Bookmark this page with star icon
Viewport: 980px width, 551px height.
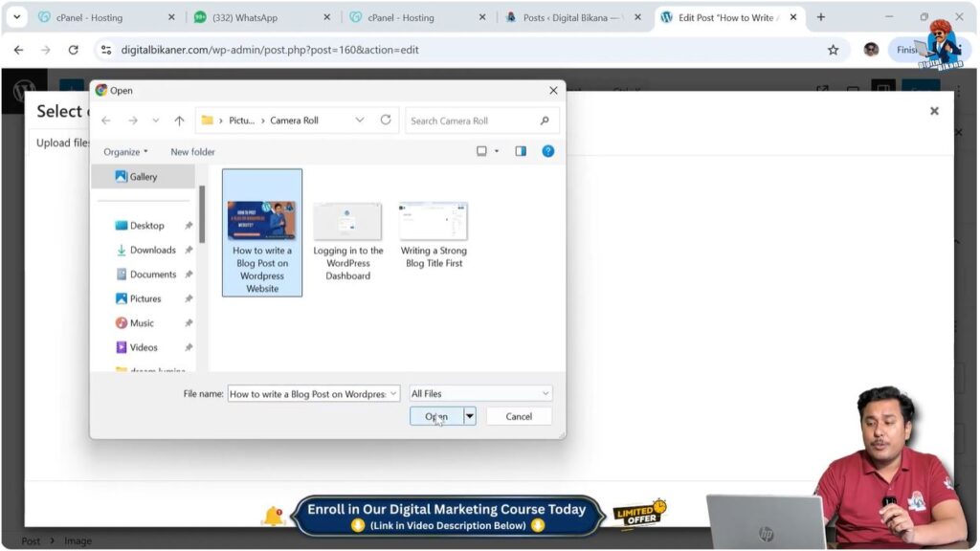coord(833,50)
